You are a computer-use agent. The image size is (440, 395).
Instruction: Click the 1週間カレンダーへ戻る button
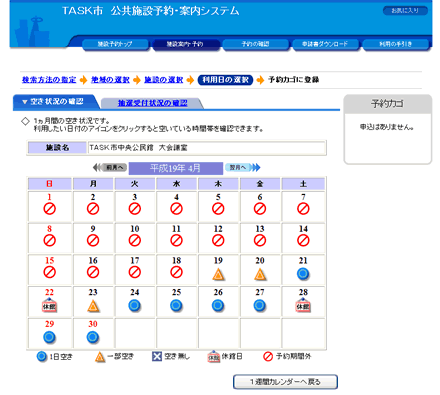click(285, 382)
